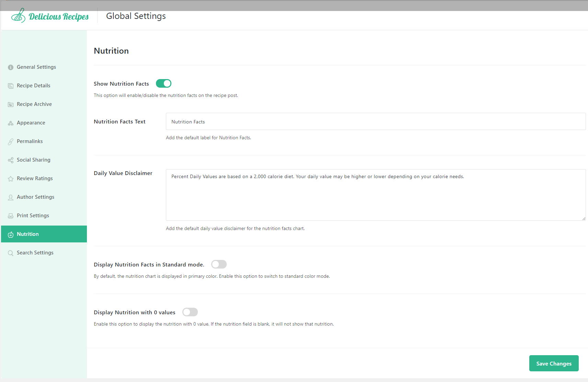
Task: Open the Search Settings section
Action: click(x=35, y=252)
